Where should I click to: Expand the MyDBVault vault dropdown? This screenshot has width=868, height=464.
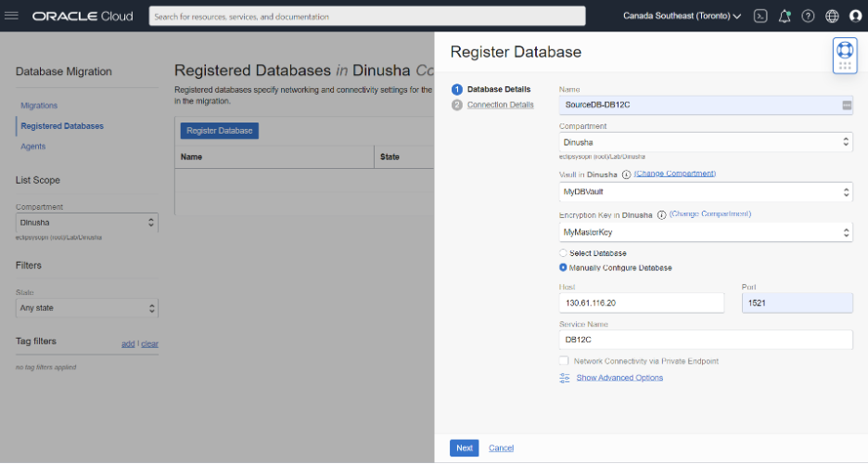pyautogui.click(x=706, y=192)
